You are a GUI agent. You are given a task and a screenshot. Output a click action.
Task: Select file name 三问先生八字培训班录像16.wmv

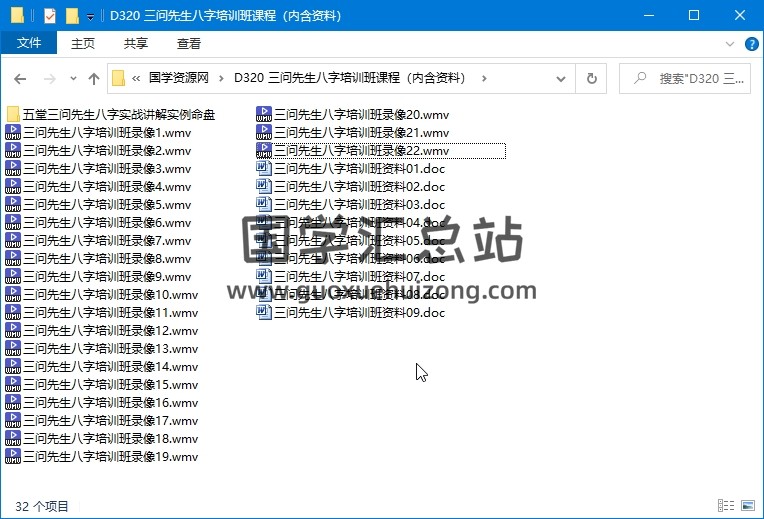111,403
